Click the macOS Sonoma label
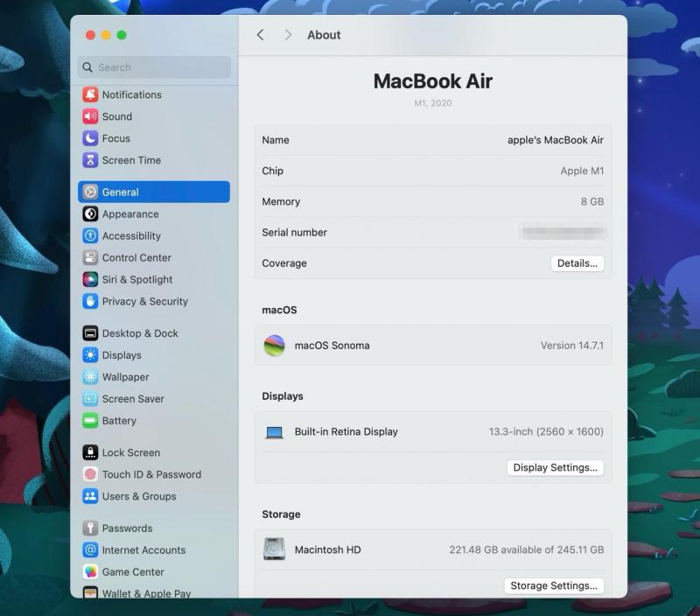The height and width of the screenshot is (616, 700). [332, 346]
